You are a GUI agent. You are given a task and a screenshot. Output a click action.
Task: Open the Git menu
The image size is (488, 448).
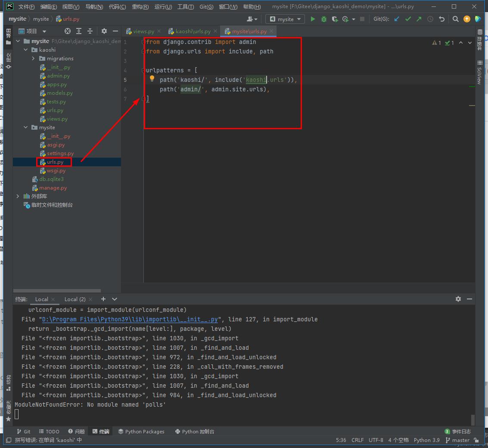[x=206, y=6]
